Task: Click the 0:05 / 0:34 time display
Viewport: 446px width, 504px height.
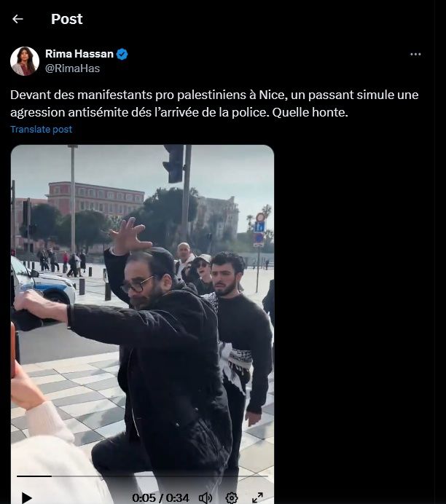Action: coord(160,498)
